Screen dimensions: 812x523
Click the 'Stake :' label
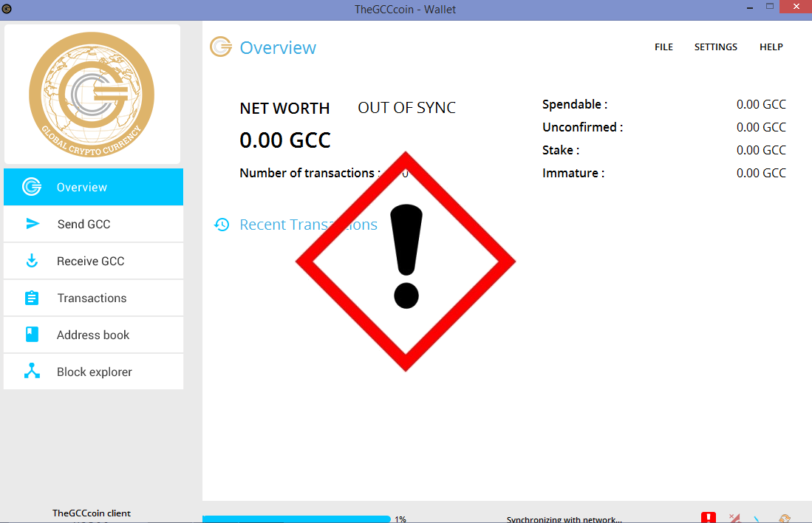click(x=561, y=150)
